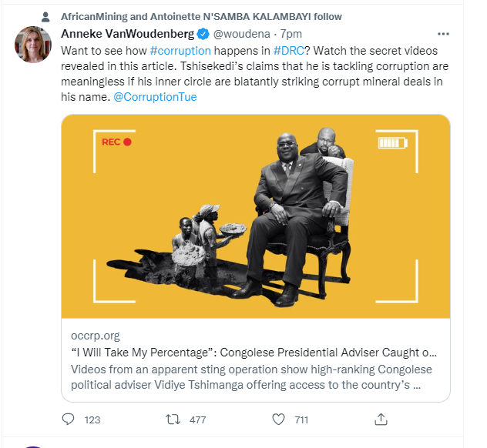Open the @woudena handle

click(242, 35)
